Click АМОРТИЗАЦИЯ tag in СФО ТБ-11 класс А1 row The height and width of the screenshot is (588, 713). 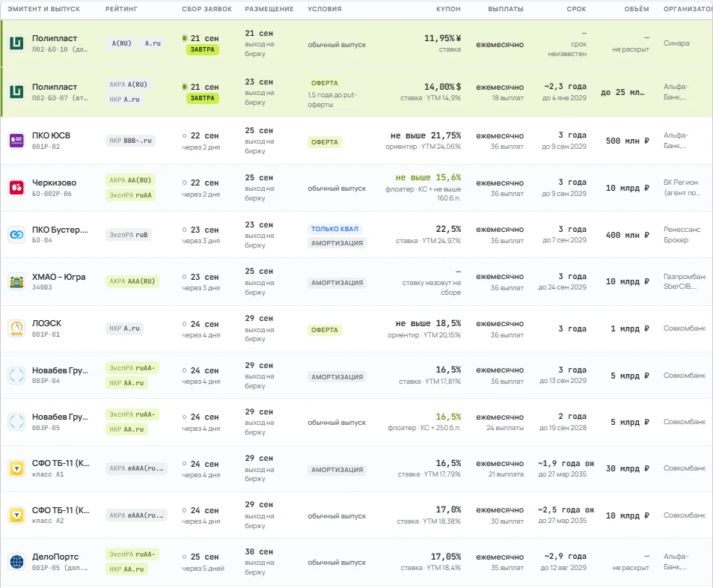pyautogui.click(x=337, y=470)
